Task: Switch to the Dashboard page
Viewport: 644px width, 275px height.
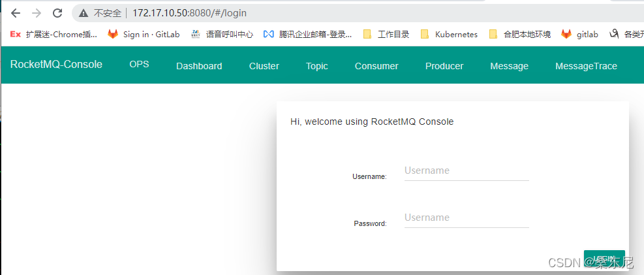Action: pyautogui.click(x=199, y=66)
